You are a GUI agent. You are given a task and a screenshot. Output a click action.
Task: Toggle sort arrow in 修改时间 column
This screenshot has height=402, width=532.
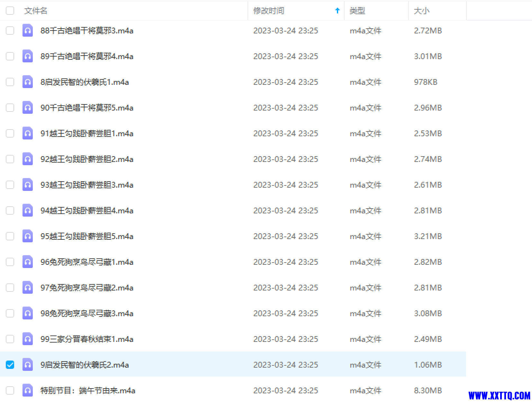337,11
